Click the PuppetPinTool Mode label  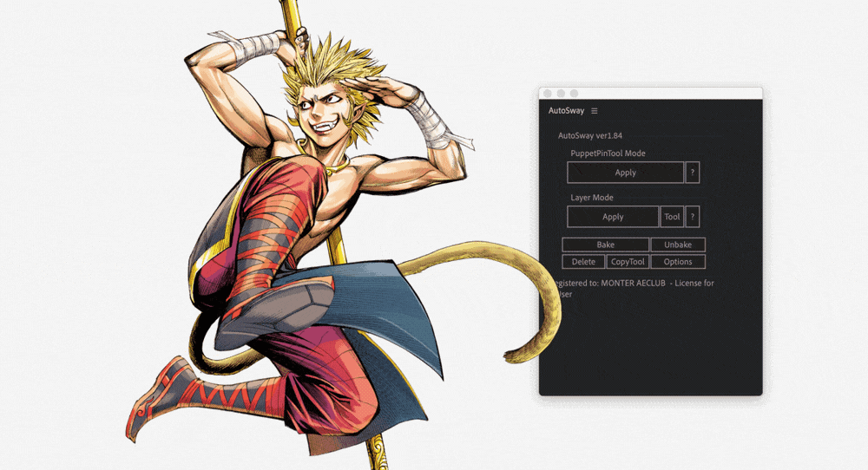[x=608, y=153]
